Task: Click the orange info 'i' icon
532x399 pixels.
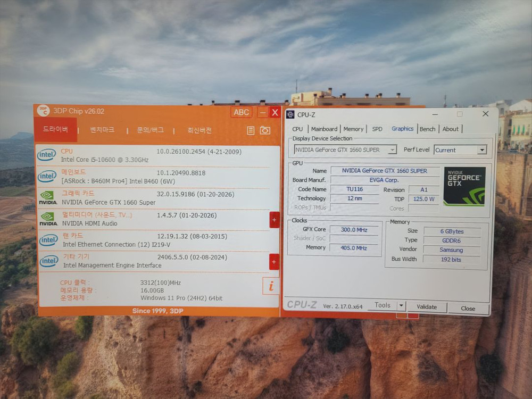Action: (271, 286)
